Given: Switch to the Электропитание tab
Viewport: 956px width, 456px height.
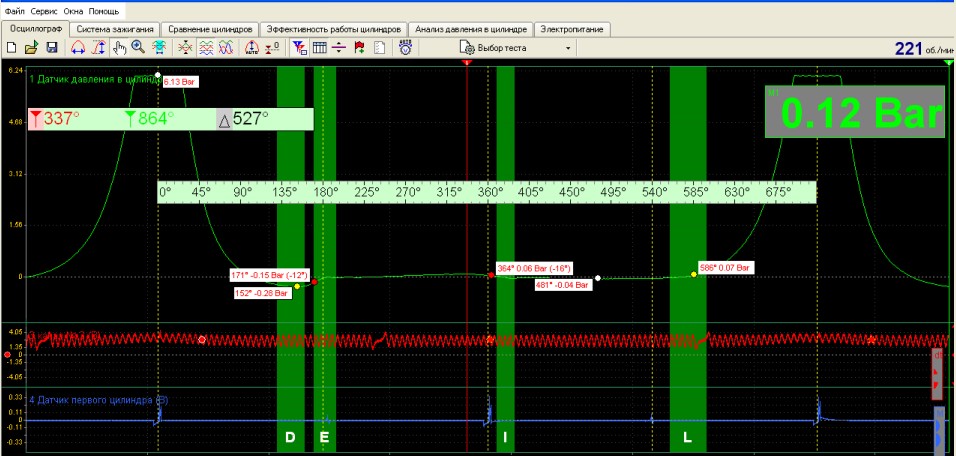Looking at the screenshot, I should click(x=572, y=29).
